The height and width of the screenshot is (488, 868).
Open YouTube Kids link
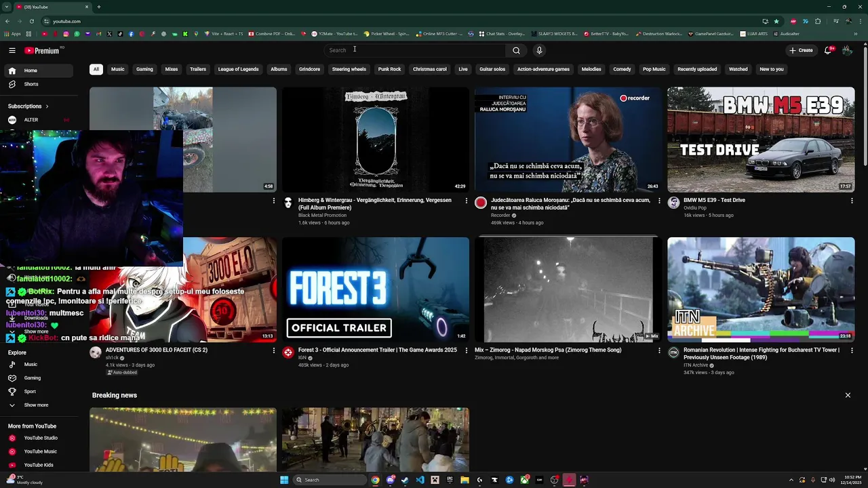click(x=38, y=465)
